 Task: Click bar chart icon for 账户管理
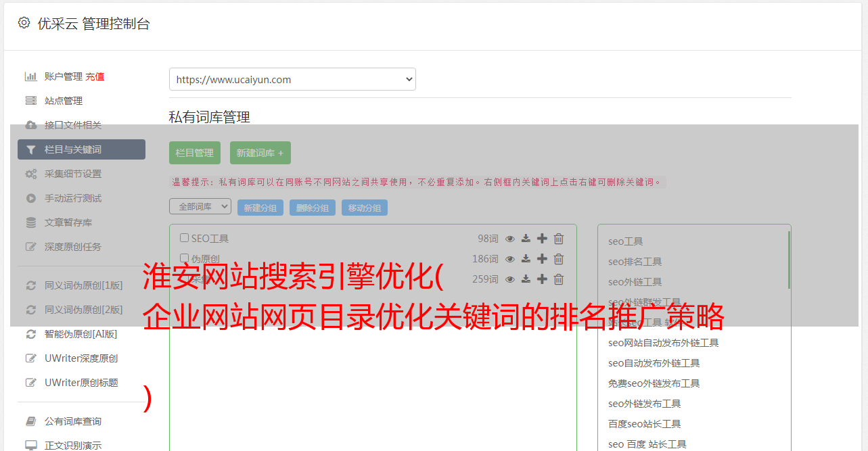click(x=30, y=76)
